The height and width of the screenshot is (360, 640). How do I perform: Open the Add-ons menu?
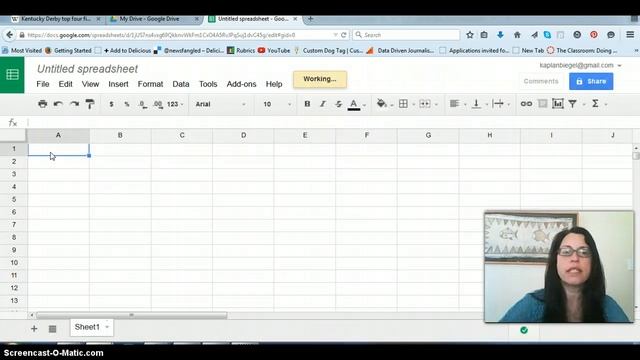click(x=241, y=84)
